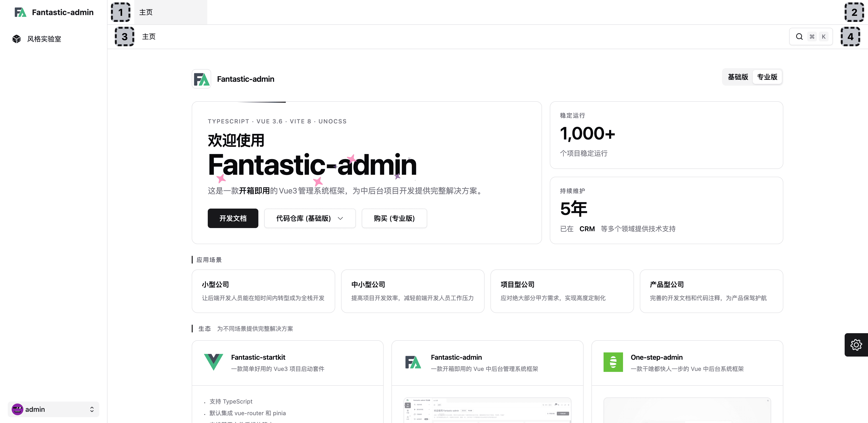Click the green One-step-admin logo
The height and width of the screenshot is (423, 868).
point(613,362)
